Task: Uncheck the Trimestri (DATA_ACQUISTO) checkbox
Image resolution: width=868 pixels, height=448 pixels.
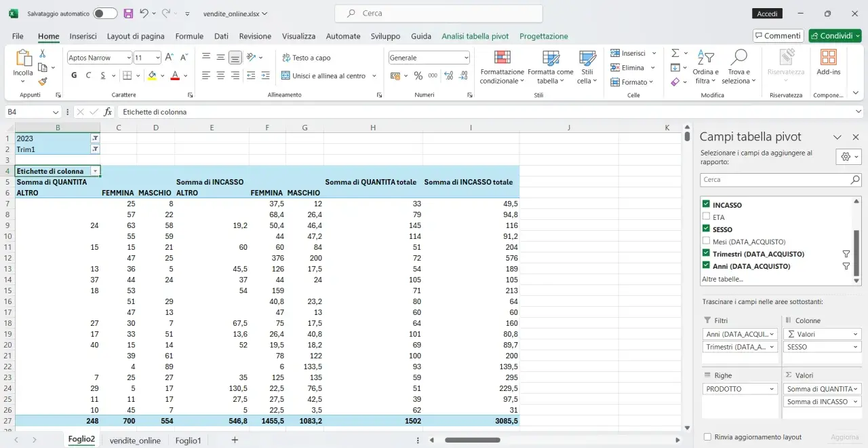Action: 707,253
